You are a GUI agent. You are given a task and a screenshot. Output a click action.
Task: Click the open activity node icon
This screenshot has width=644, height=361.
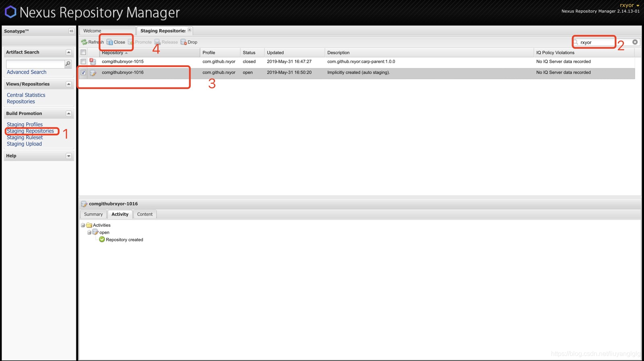(x=95, y=232)
